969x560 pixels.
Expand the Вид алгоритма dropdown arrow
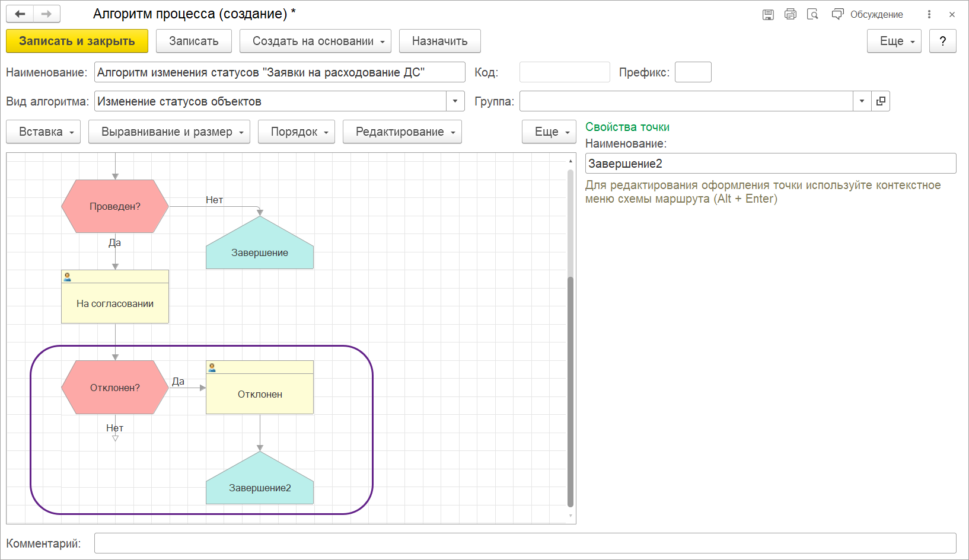click(x=455, y=101)
